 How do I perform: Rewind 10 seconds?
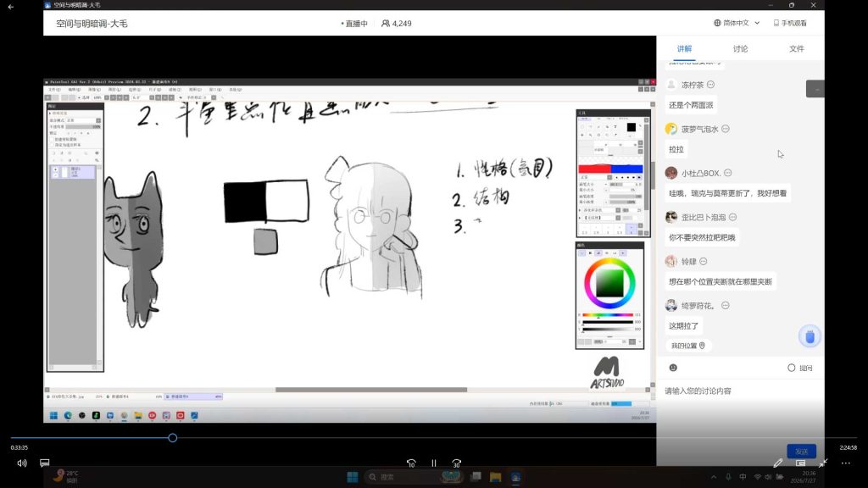pos(411,463)
